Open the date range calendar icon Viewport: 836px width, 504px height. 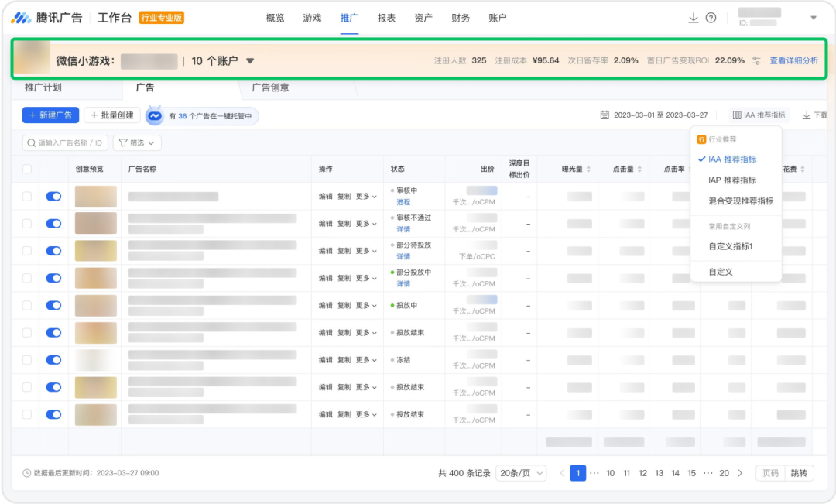[605, 115]
